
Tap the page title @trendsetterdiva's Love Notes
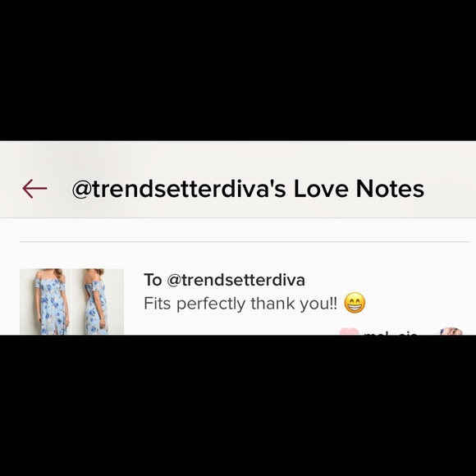coord(248,189)
